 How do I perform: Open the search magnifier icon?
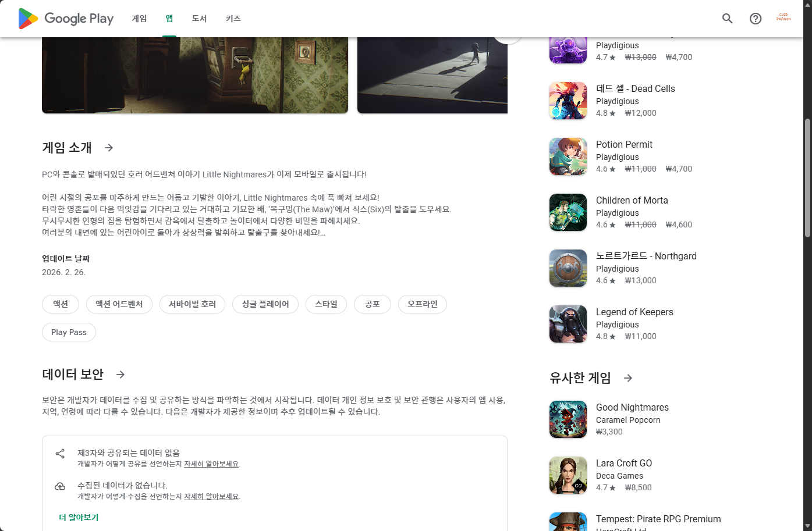727,19
